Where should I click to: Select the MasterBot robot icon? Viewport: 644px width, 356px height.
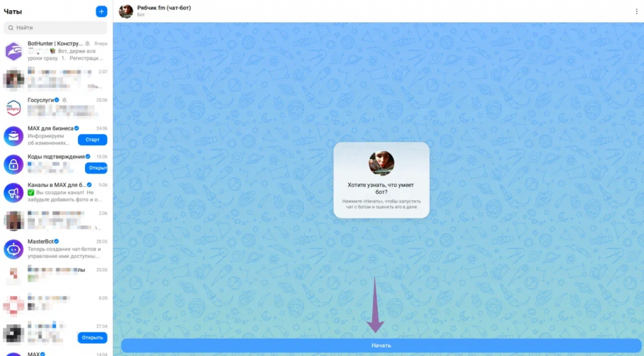[14, 249]
